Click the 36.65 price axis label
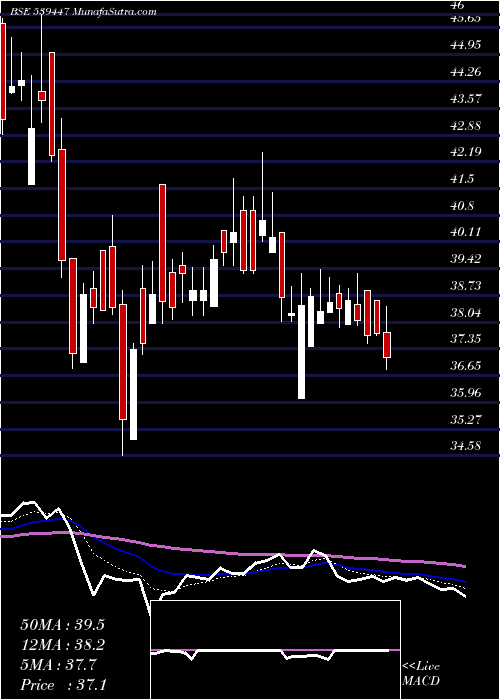 point(465,366)
